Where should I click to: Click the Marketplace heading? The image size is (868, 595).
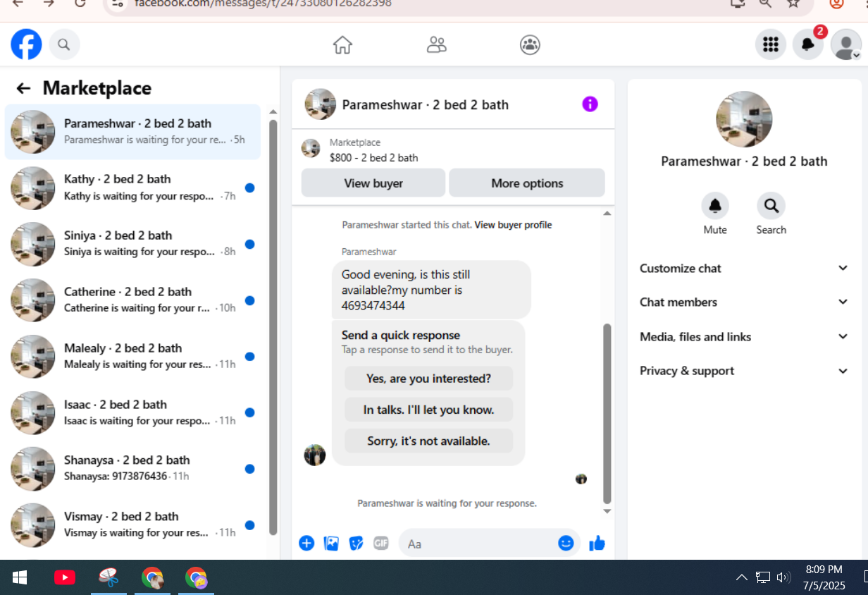(97, 88)
